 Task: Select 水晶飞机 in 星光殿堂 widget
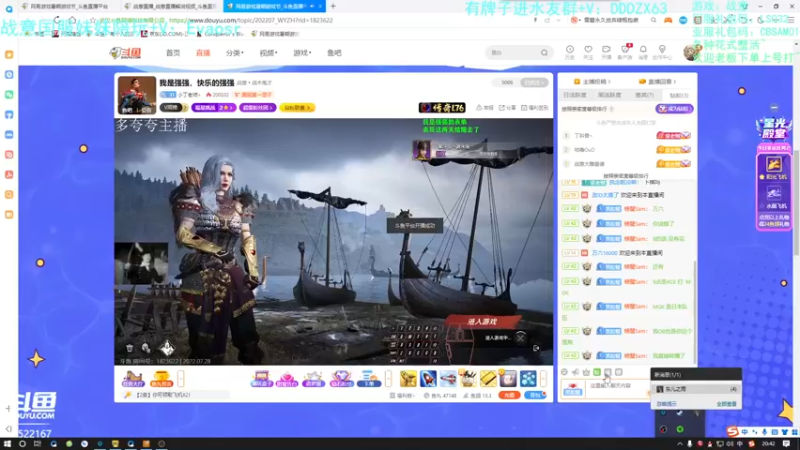[773, 197]
